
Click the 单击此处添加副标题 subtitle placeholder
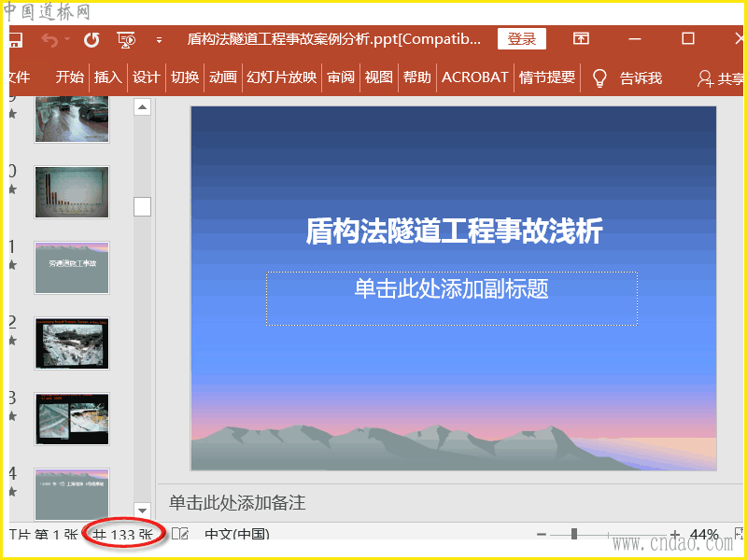(452, 299)
